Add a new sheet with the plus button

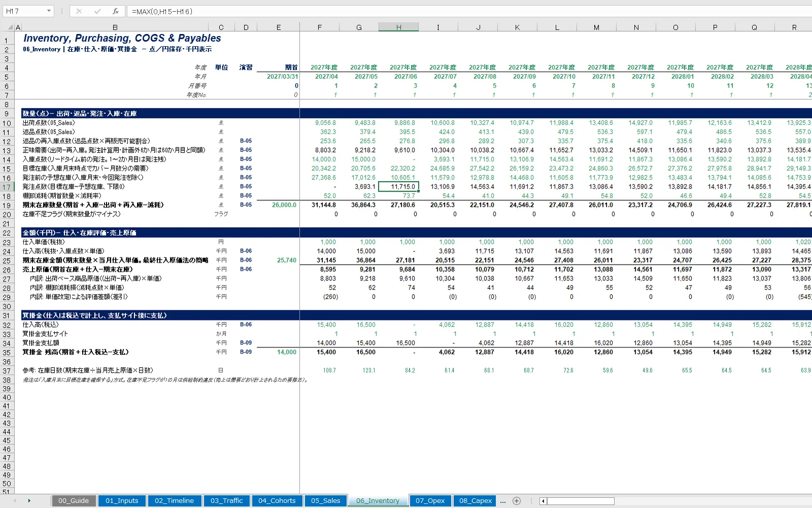(x=517, y=501)
